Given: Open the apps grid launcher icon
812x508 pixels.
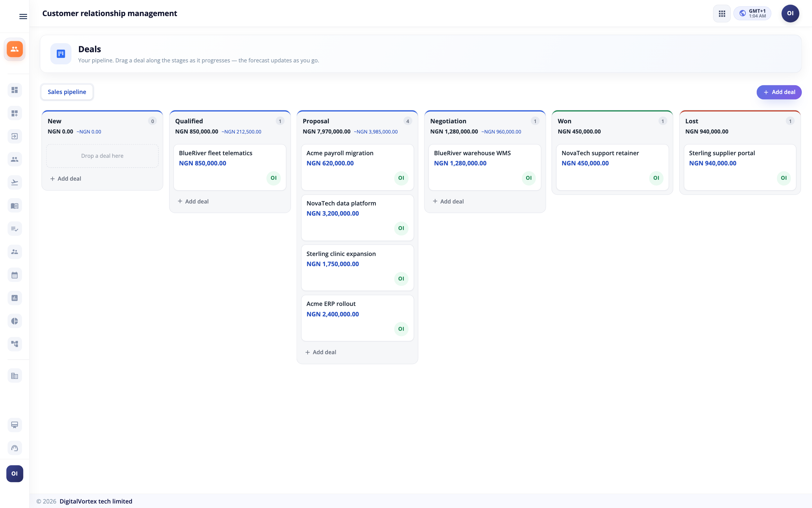Looking at the screenshot, I should coord(722,14).
